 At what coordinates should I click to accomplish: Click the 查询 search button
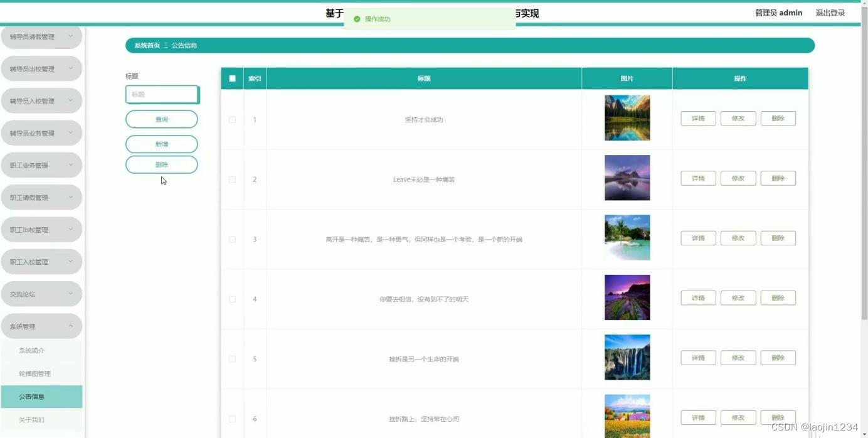click(x=162, y=119)
